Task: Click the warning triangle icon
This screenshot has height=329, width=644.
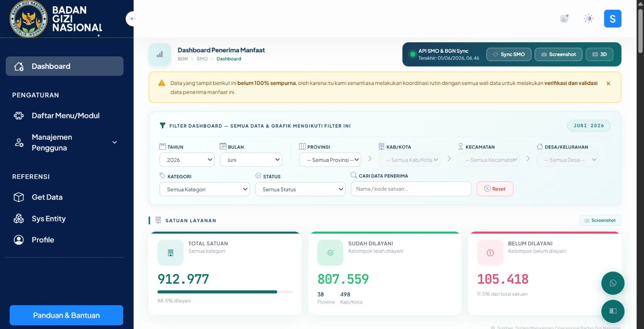Action: [x=162, y=83]
